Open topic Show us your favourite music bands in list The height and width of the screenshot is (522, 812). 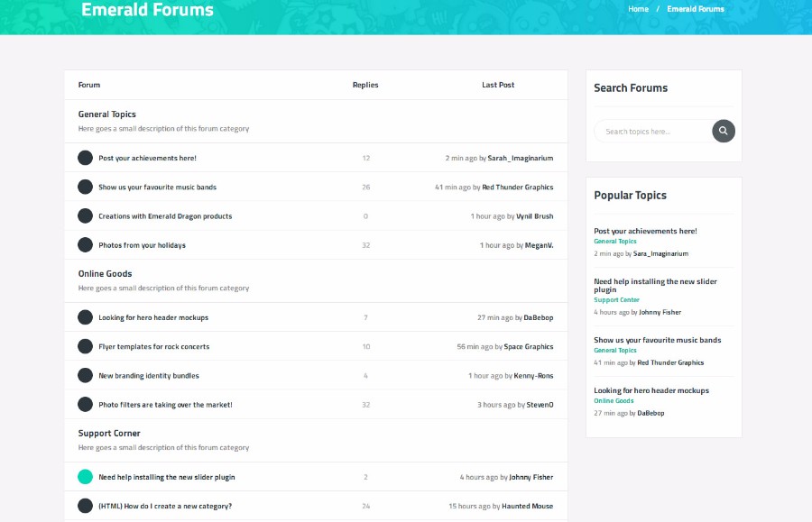point(157,188)
